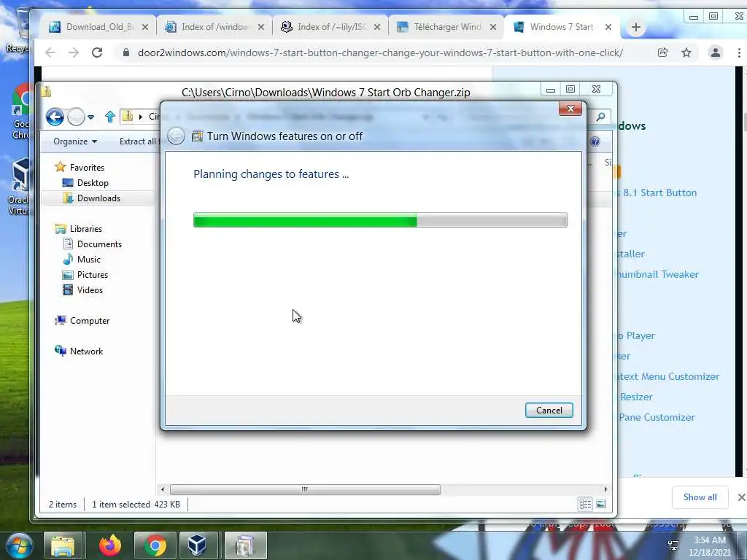Click Chrome back navigation arrow

click(x=50, y=52)
